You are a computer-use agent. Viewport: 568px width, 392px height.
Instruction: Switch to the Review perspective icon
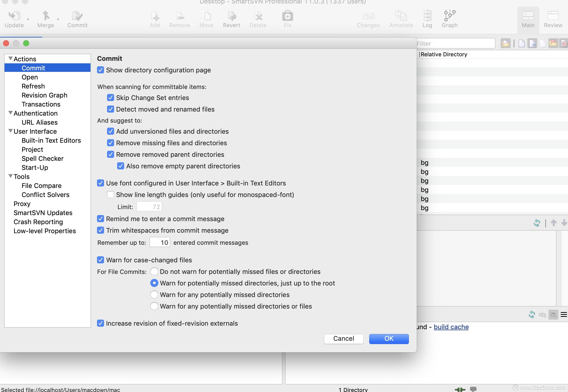pyautogui.click(x=553, y=16)
